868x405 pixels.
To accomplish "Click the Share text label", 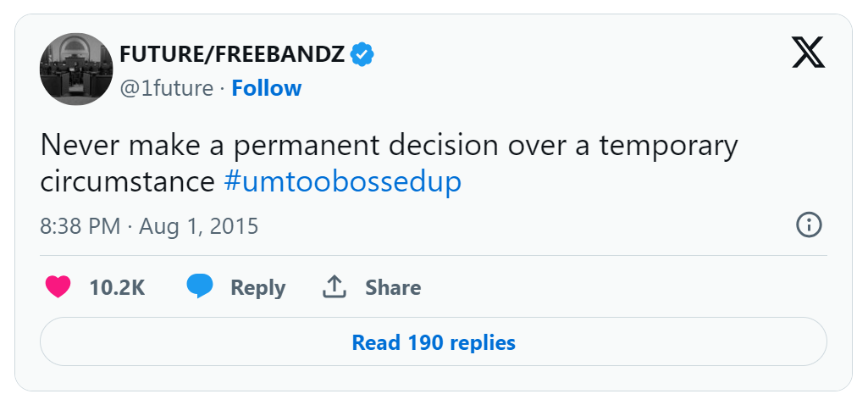I will click(393, 287).
